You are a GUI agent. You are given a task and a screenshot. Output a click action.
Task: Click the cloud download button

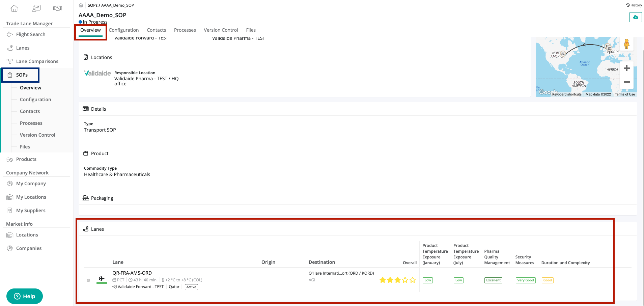(x=636, y=17)
